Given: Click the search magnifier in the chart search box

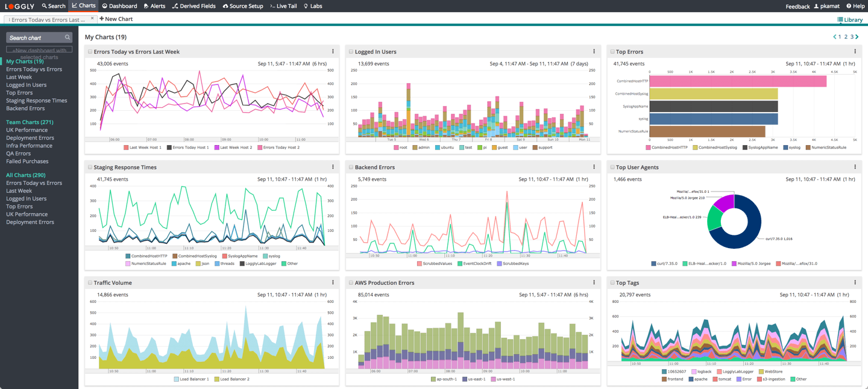Looking at the screenshot, I should [67, 37].
